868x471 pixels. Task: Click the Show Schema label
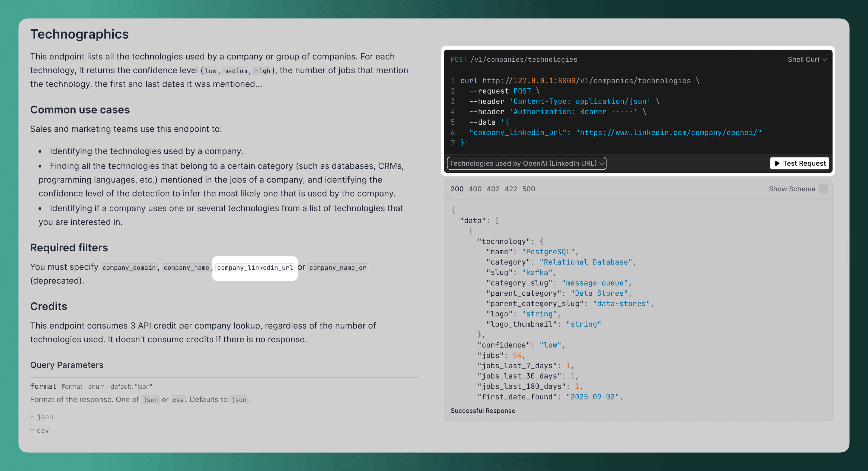point(792,189)
